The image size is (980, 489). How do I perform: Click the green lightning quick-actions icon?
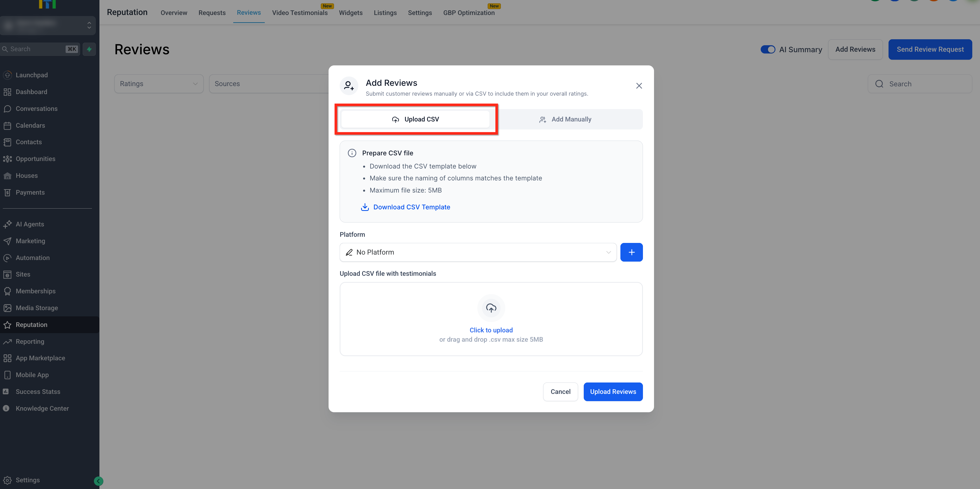click(89, 49)
